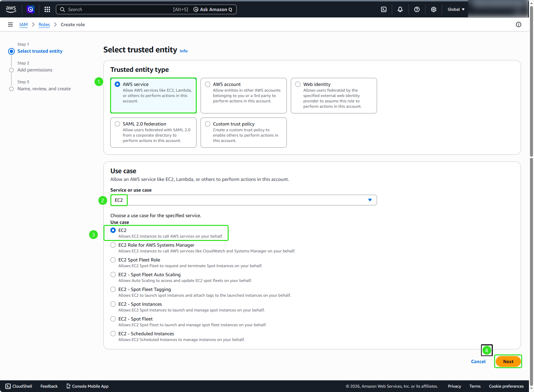Open the Info link beside the heading
534x392 pixels.
183,51
